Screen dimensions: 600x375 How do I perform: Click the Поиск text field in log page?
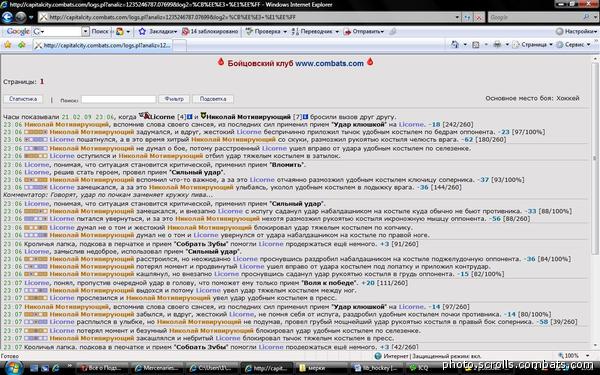(118, 99)
